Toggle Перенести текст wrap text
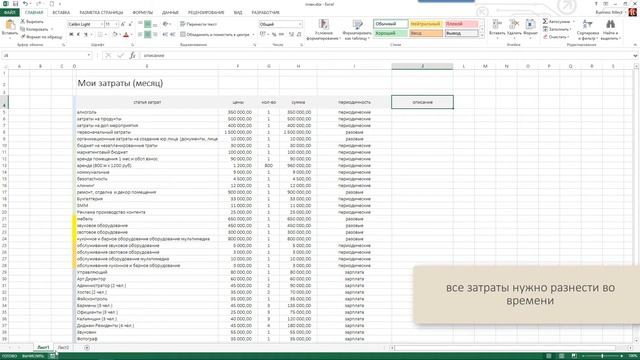 (199, 24)
